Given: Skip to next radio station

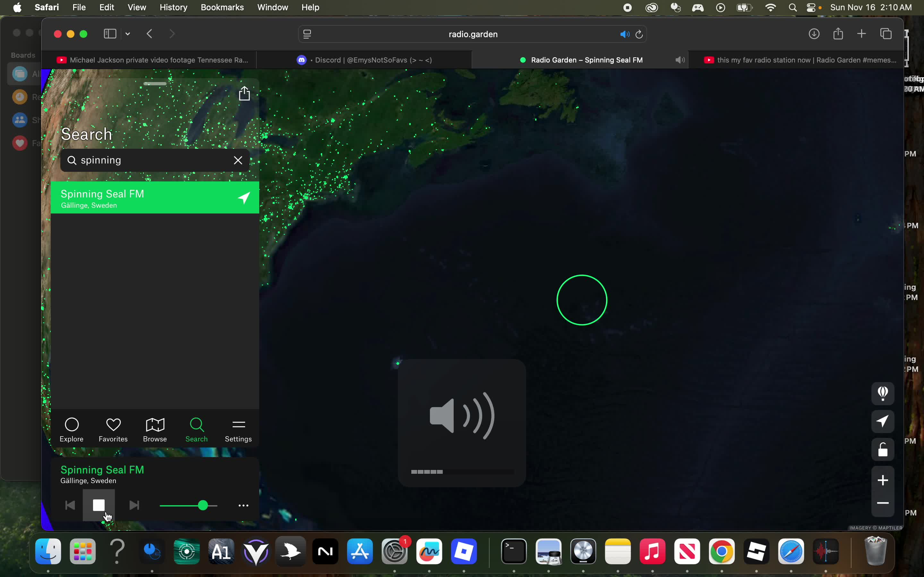Looking at the screenshot, I should [134, 505].
